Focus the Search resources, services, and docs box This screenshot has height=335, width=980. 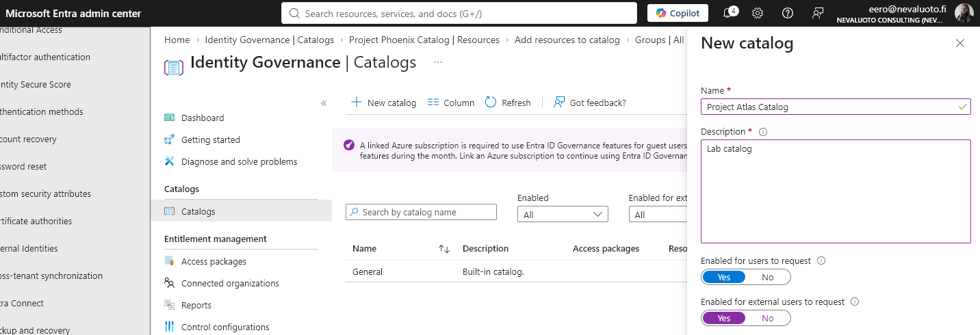(460, 13)
